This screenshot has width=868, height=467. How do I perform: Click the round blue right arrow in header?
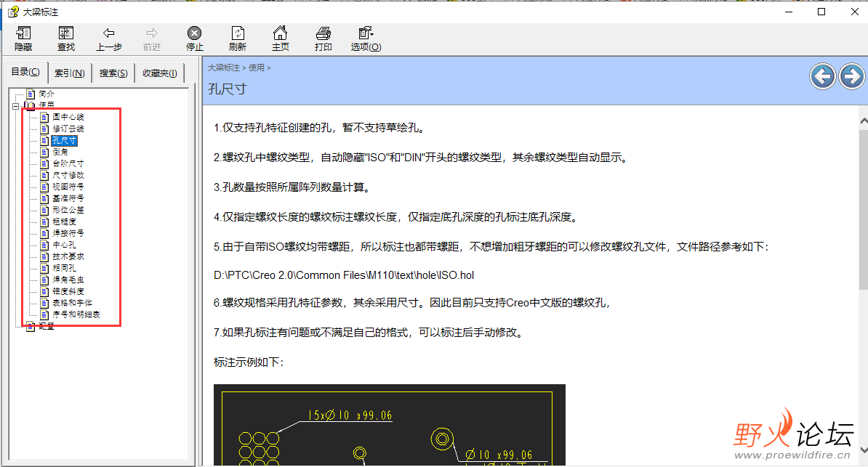tap(851, 76)
